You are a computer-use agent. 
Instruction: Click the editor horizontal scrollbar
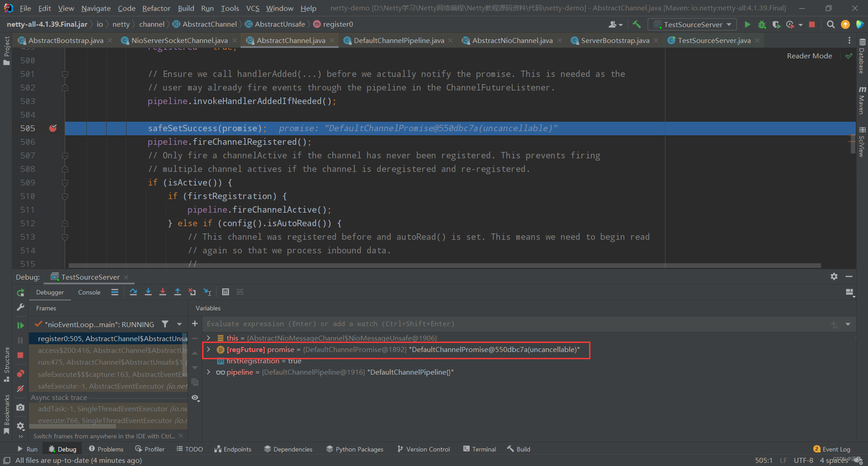[444, 266]
